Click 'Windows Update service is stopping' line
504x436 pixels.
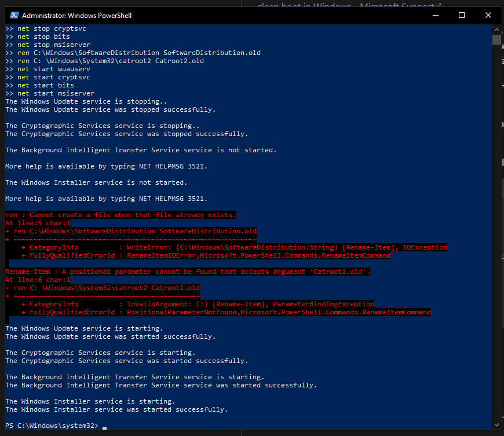tap(86, 101)
